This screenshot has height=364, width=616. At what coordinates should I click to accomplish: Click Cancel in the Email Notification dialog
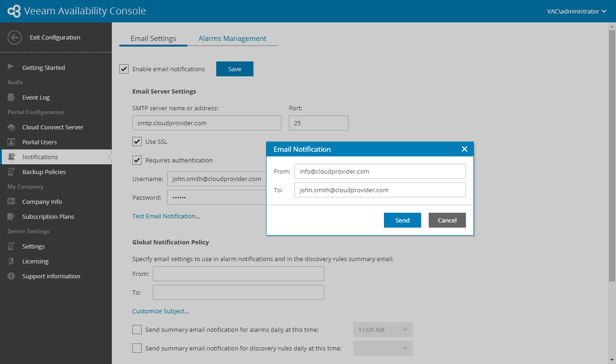tap(447, 220)
